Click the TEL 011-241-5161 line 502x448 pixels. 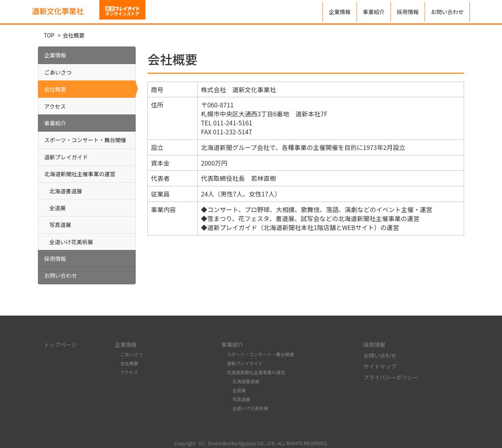click(x=227, y=123)
